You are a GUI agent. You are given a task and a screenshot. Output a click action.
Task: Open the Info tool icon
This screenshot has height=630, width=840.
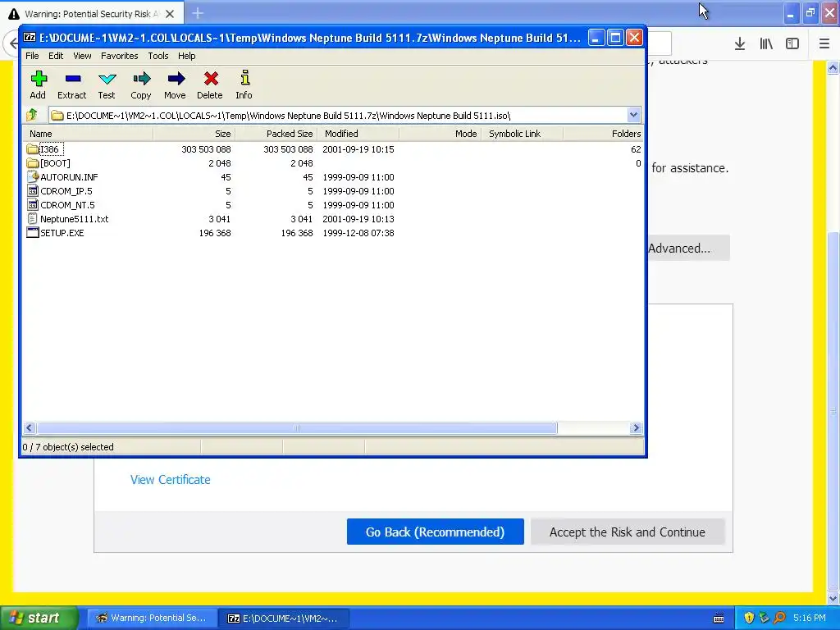[244, 78]
